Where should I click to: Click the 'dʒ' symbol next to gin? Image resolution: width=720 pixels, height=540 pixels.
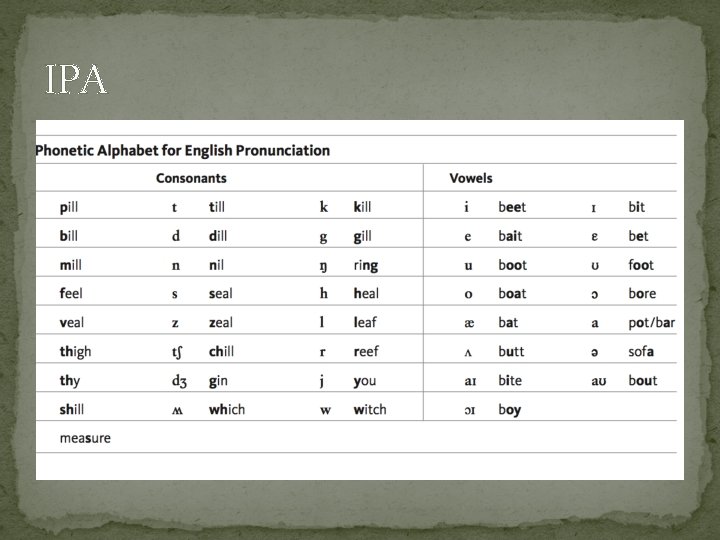click(180, 381)
